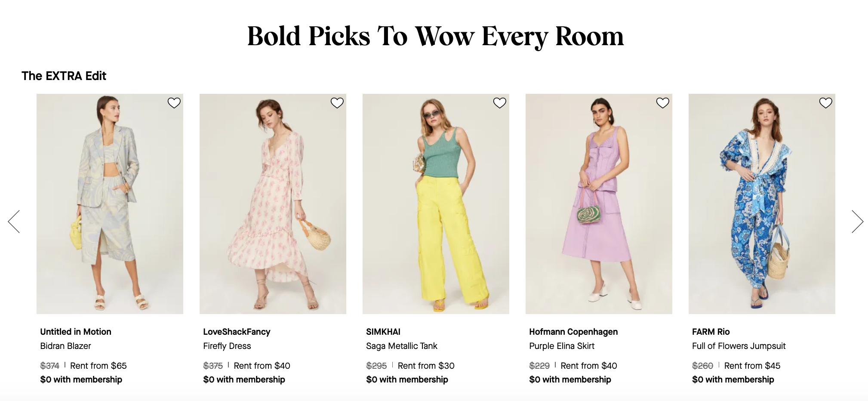Click Rent from $45 jumpsuit price
The height and width of the screenshot is (401, 868).
752,366
